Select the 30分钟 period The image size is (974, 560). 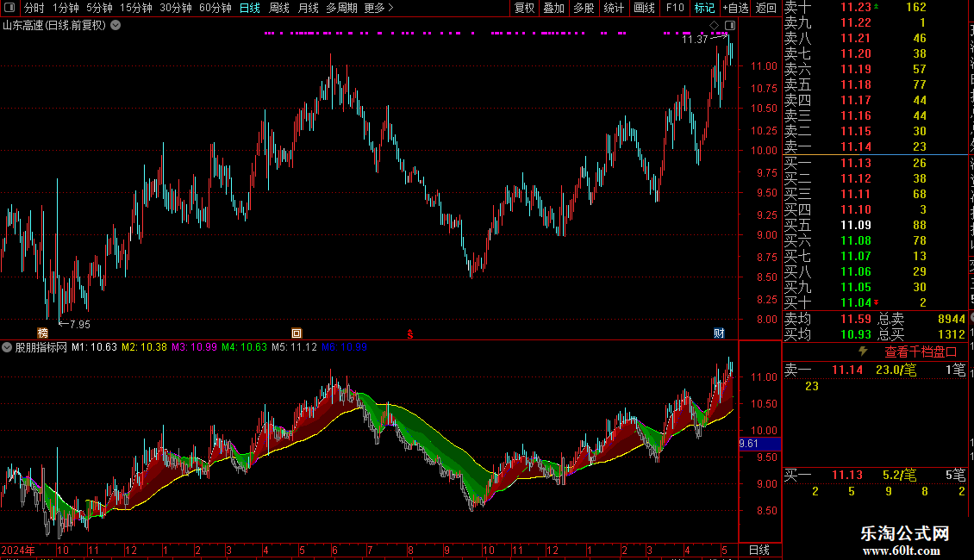click(x=176, y=8)
